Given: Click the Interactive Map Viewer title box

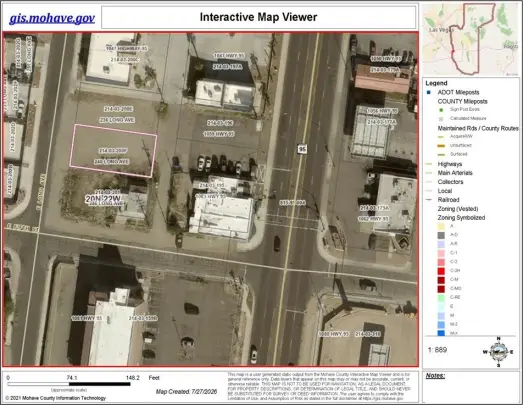Looking at the screenshot, I should (x=259, y=17).
